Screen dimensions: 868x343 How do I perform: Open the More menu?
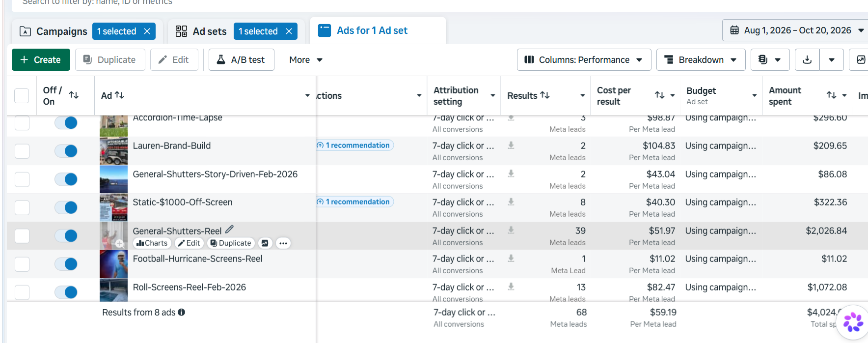306,59
